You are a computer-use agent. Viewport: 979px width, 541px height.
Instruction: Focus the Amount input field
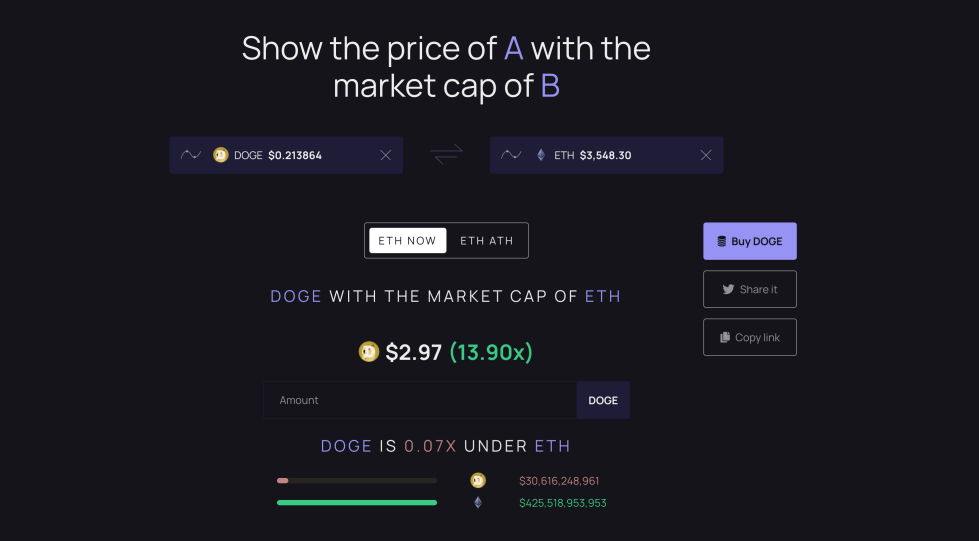(420, 400)
